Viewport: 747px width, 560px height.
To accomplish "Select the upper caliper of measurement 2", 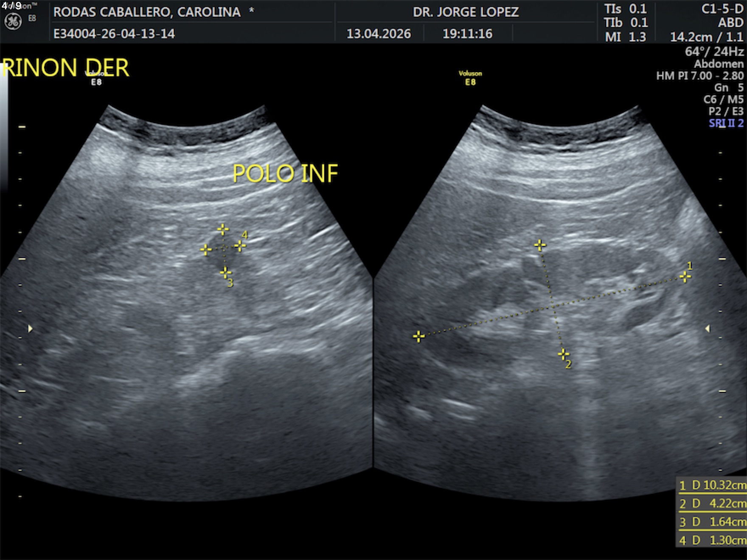I will (540, 245).
